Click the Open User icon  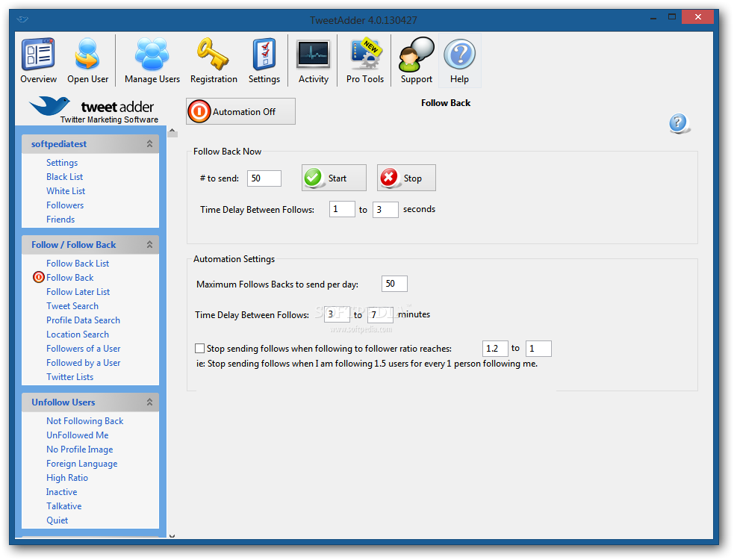point(87,61)
